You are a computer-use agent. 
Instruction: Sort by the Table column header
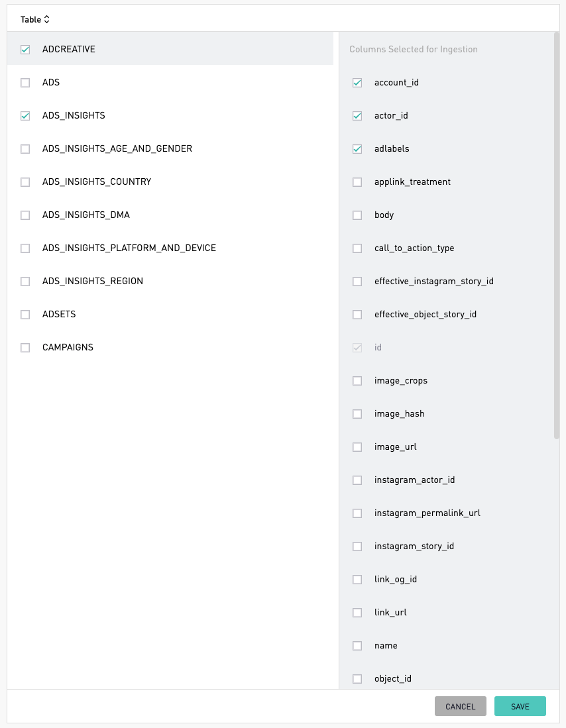(30, 19)
